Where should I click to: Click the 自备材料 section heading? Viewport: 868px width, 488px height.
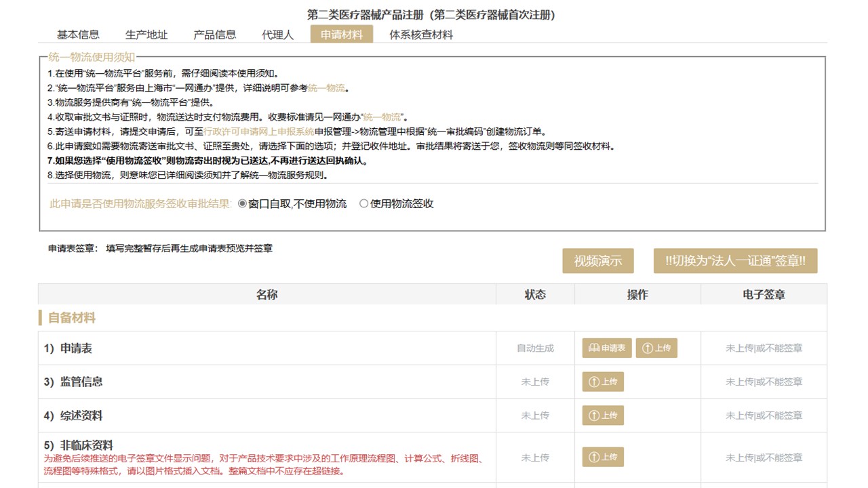pos(71,318)
